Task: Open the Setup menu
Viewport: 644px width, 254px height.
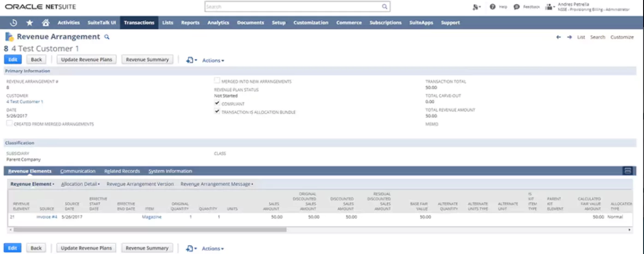Action: 279,23
